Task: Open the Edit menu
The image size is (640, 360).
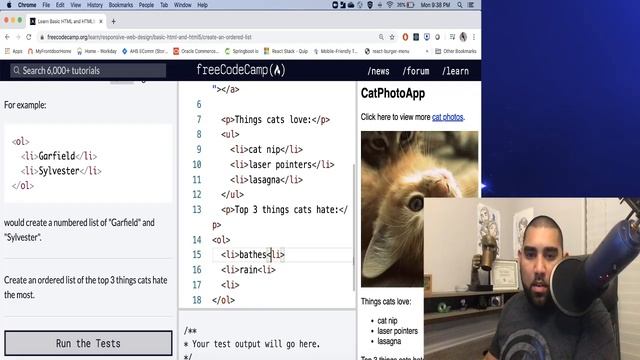Action: 60,5
